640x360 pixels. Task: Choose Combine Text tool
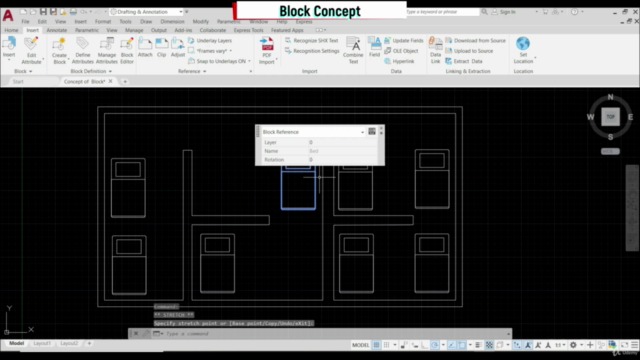pos(353,51)
